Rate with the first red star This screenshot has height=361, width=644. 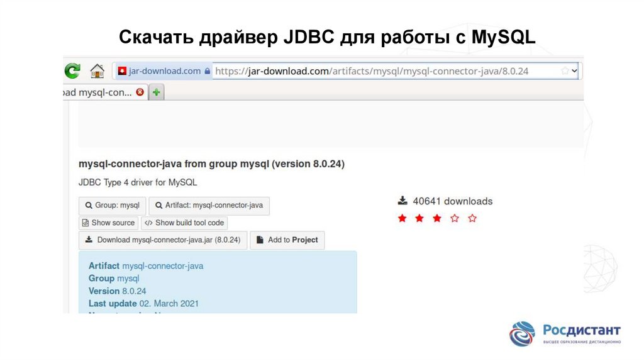[402, 218]
